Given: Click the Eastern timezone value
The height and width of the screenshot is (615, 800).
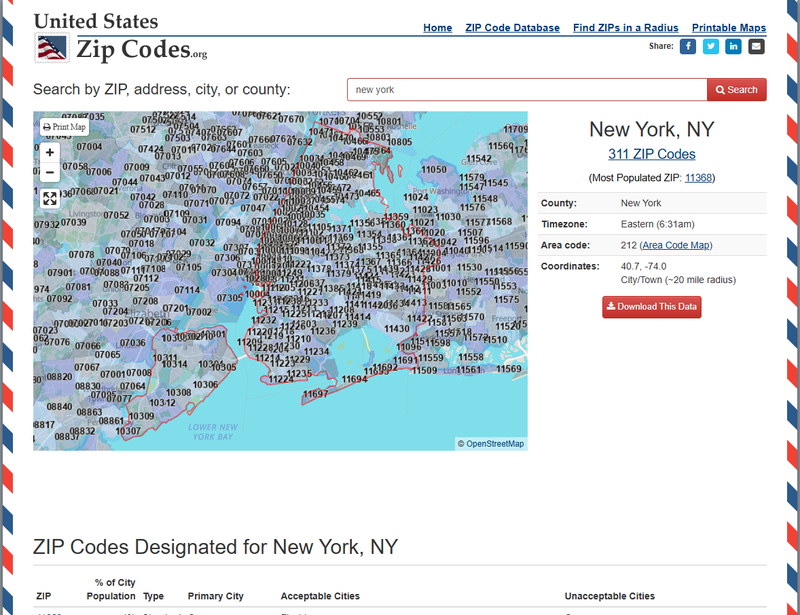Looking at the screenshot, I should pos(658,224).
